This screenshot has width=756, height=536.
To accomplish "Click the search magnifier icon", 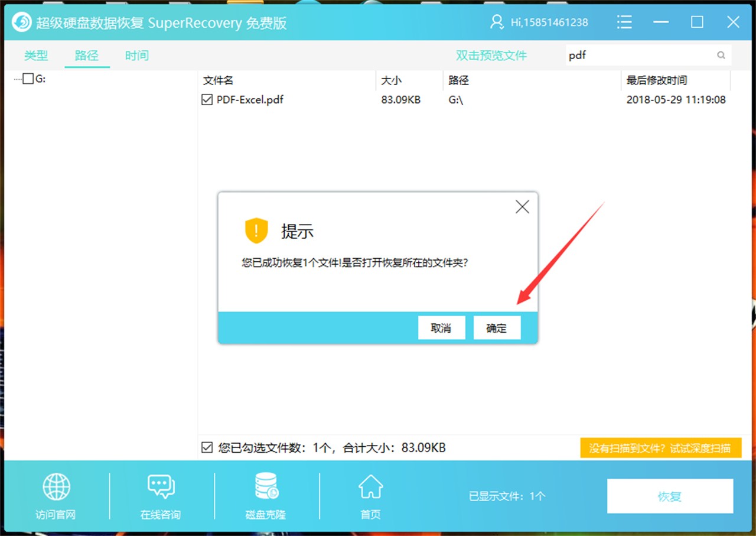I will [x=721, y=54].
